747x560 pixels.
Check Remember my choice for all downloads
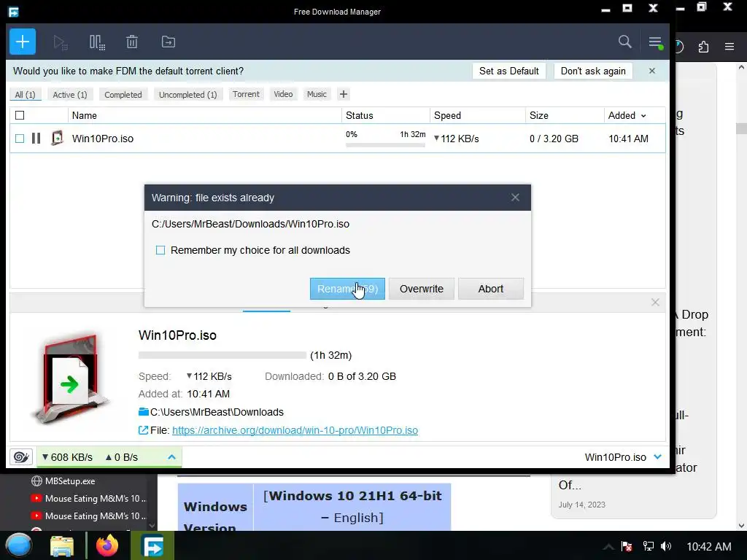coord(160,250)
